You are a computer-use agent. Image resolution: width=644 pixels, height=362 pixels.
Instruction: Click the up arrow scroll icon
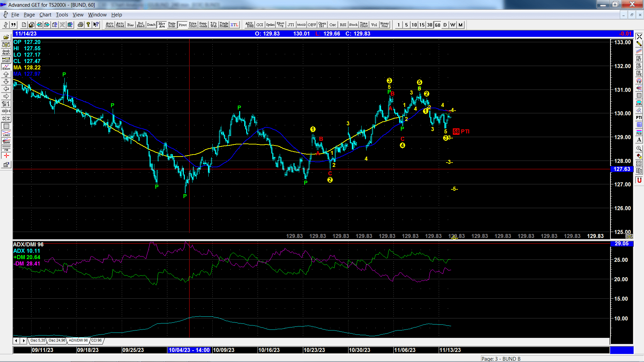(x=6, y=74)
